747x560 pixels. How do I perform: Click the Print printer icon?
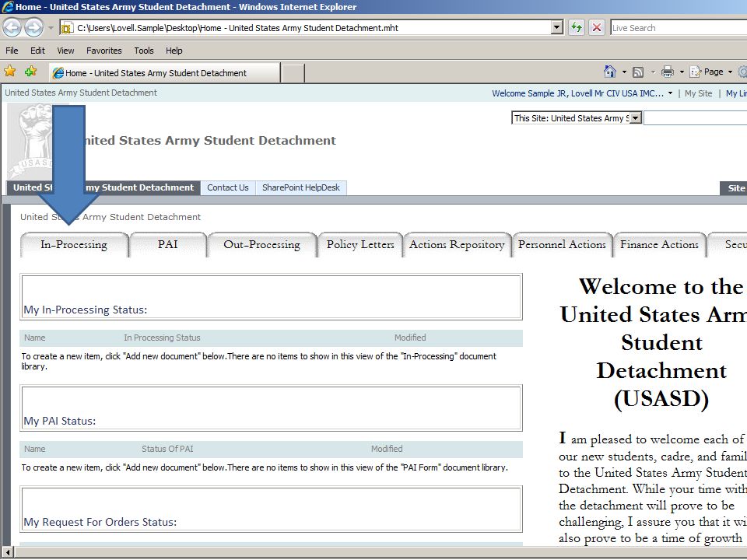(668, 72)
